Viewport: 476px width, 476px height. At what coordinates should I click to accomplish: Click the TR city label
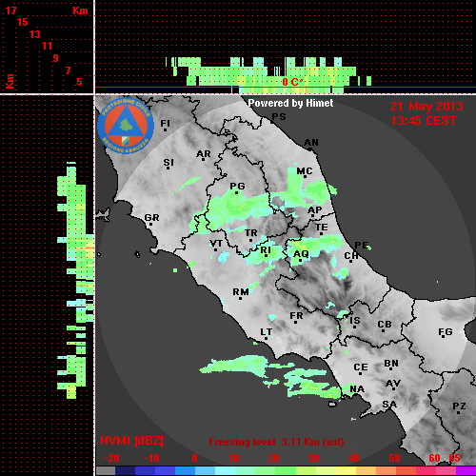251,233
